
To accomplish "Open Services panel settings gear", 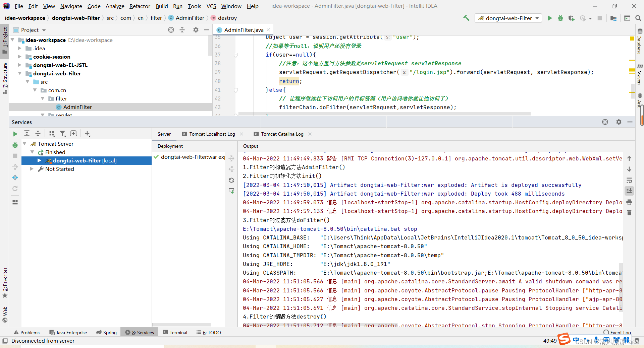I will (x=619, y=122).
